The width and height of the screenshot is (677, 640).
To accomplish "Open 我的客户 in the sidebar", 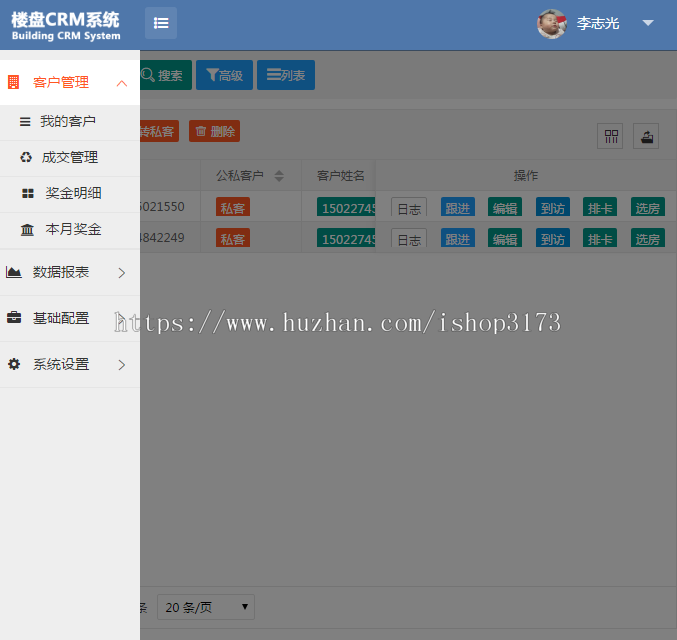I will [67, 121].
